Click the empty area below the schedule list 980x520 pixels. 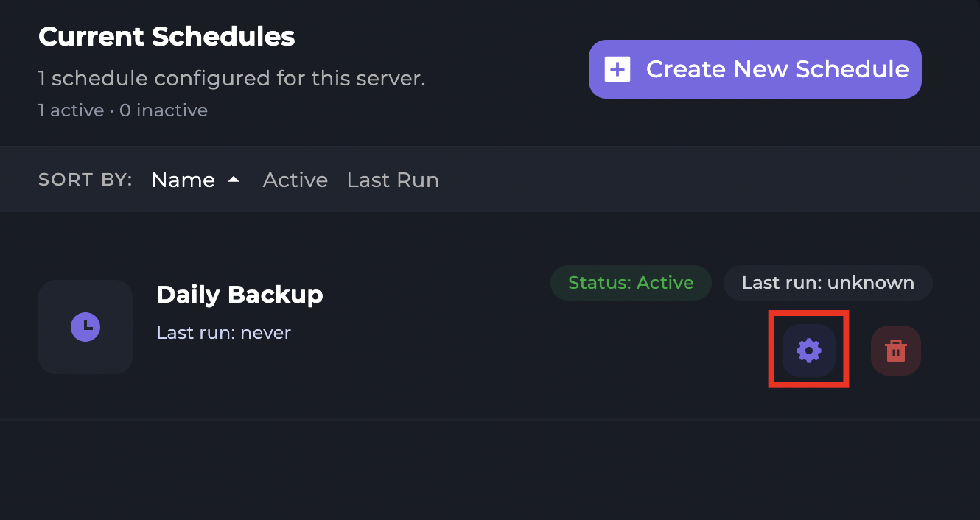(x=490, y=471)
